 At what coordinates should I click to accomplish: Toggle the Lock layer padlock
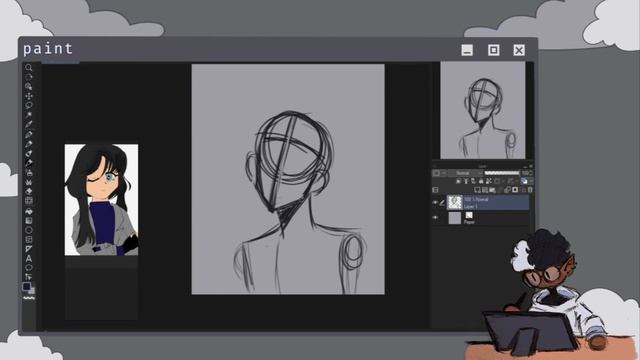pyautogui.click(x=481, y=181)
